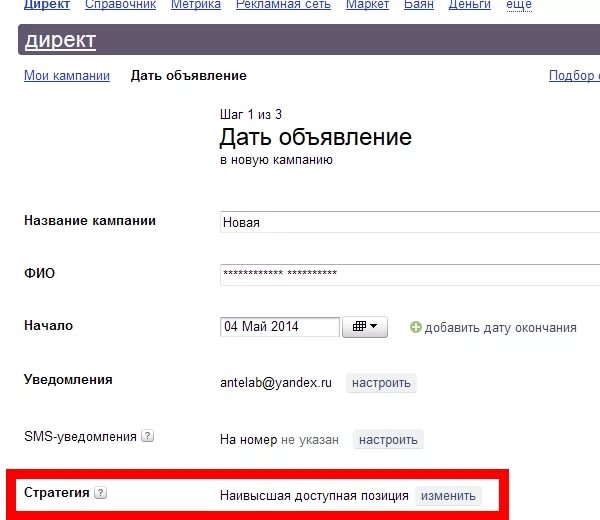Click настроить next to email notifications
The width and height of the screenshot is (600, 520).
coord(381,383)
